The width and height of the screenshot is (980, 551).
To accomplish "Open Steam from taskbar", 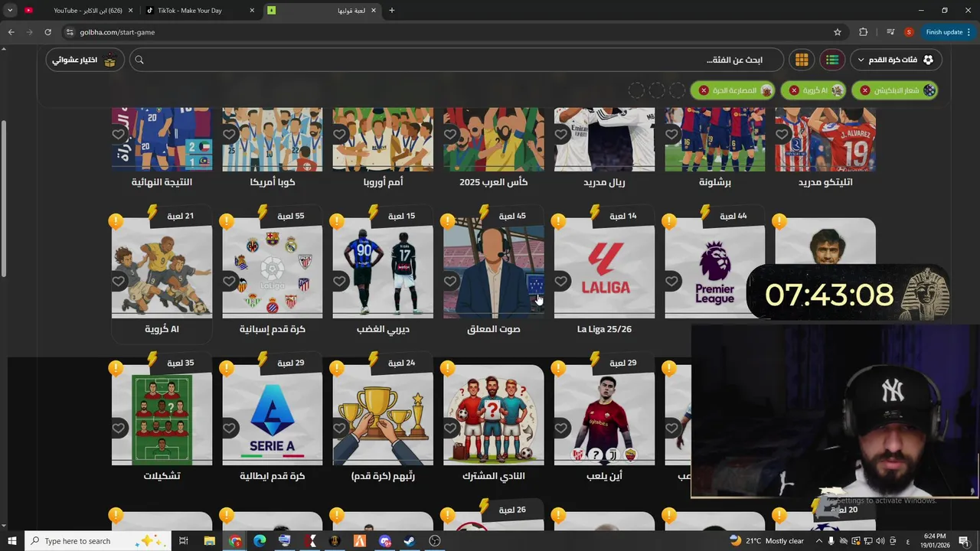I will coord(410,541).
